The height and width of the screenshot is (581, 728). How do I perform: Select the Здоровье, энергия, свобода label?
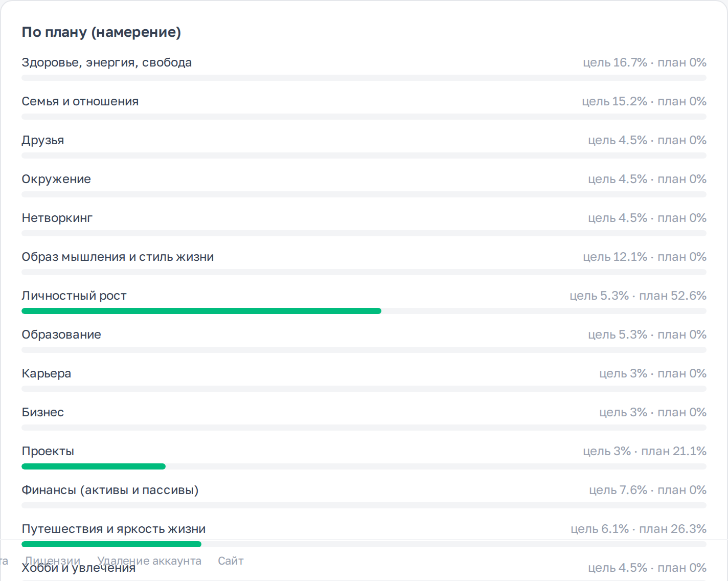(x=107, y=62)
